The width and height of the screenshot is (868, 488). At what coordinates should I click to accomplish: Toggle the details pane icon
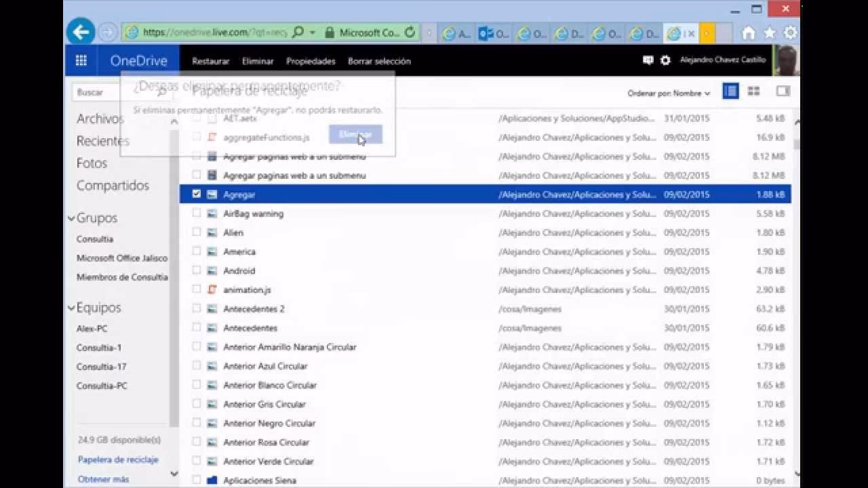click(x=783, y=91)
